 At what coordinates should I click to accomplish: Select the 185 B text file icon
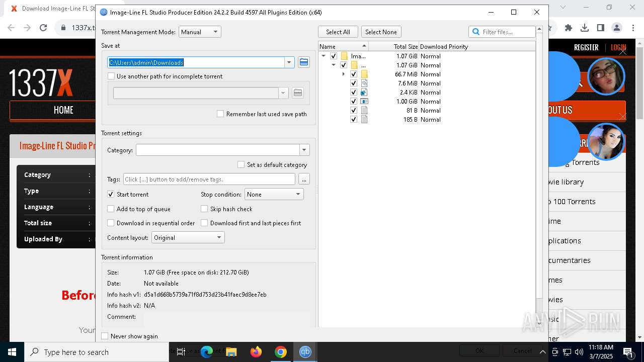point(364,120)
